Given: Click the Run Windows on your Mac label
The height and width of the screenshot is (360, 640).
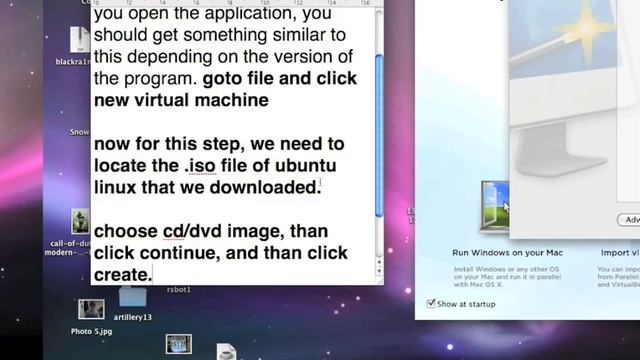Looking at the screenshot, I should 507,253.
